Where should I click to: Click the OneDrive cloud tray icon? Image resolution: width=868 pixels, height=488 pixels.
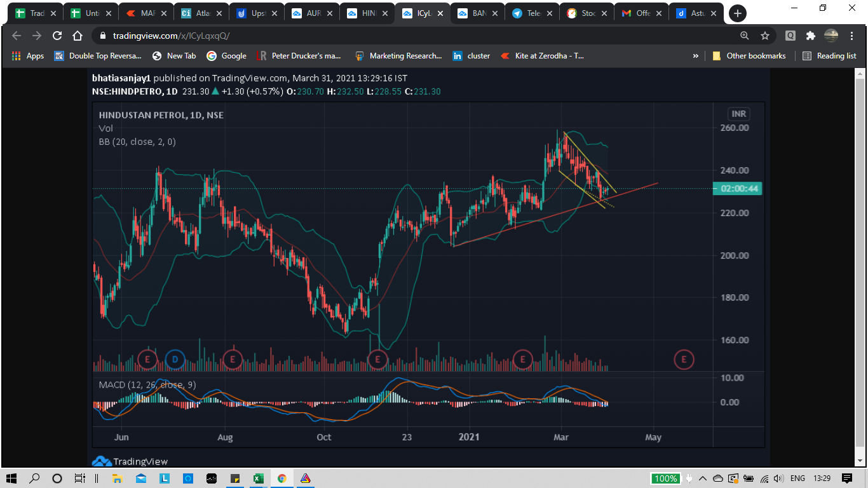point(718,478)
